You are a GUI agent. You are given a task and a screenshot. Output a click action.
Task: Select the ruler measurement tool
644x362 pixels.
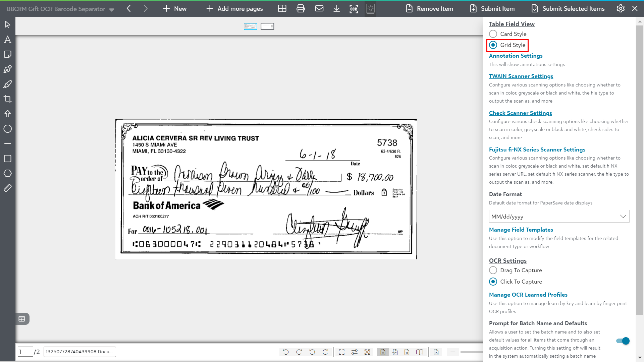(x=7, y=188)
